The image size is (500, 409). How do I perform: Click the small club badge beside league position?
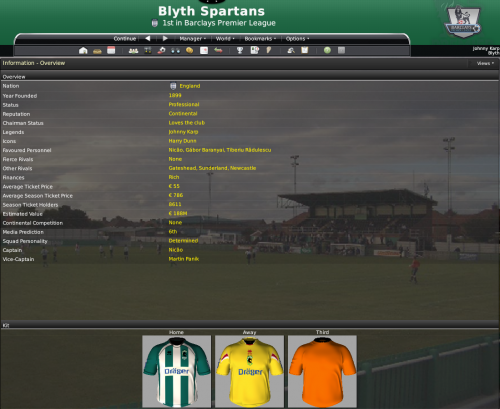(x=154, y=23)
